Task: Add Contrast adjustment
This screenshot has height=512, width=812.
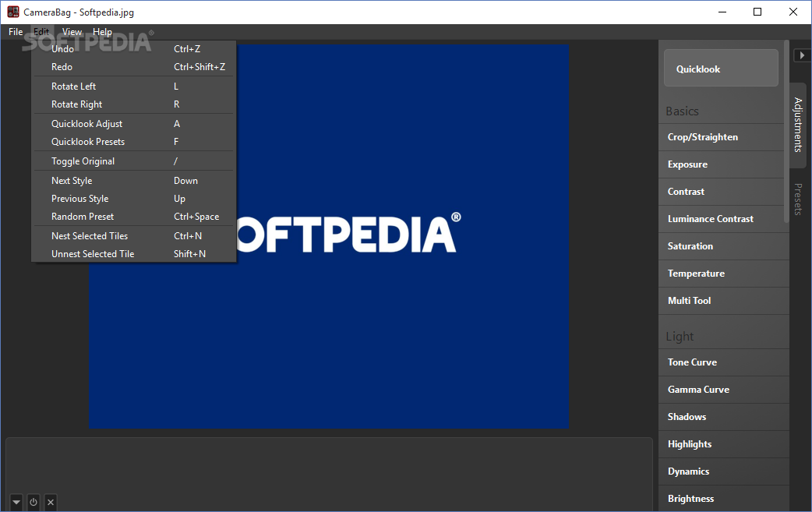Action: coord(723,192)
